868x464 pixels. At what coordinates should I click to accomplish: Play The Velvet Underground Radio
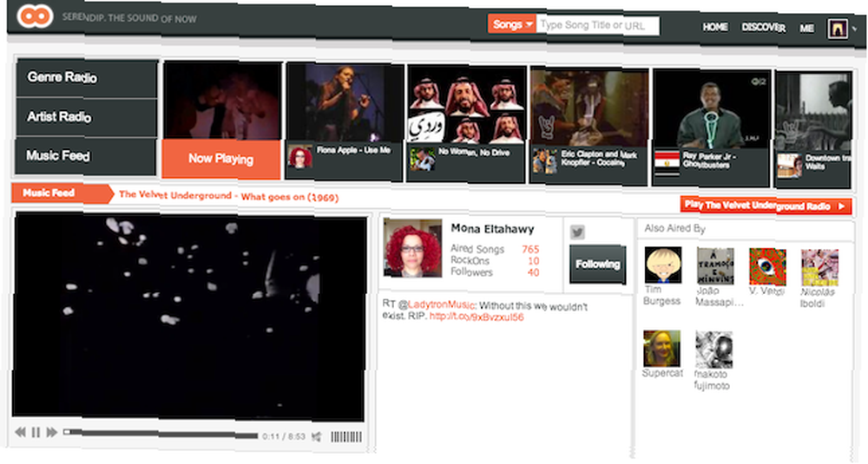tap(766, 206)
